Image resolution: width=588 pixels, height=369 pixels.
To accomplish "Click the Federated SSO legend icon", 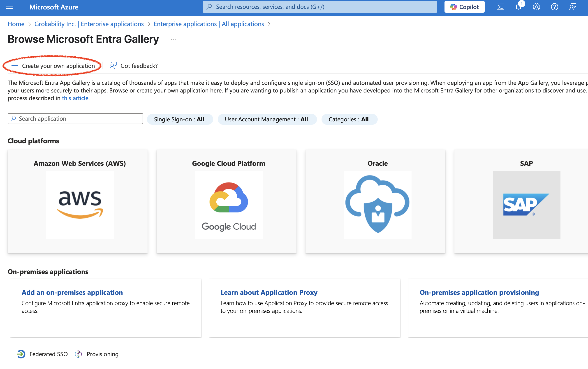I will pos(21,354).
